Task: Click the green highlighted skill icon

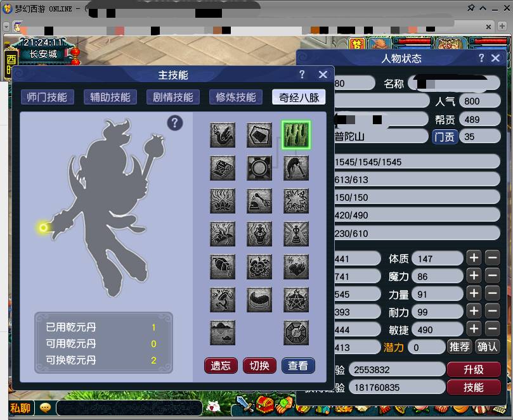Action: (296, 135)
